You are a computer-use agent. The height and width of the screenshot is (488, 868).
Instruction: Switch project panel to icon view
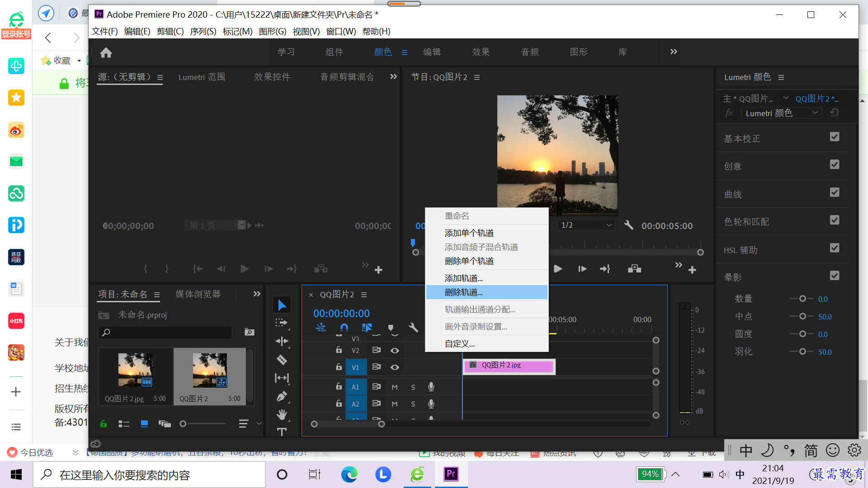coord(144,424)
